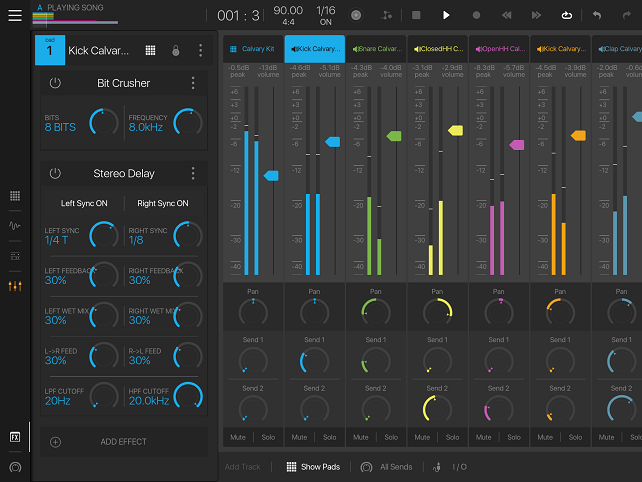Click the plus icon beside ADD EFFECT
Viewport: 642px width, 482px height.
click(x=55, y=442)
